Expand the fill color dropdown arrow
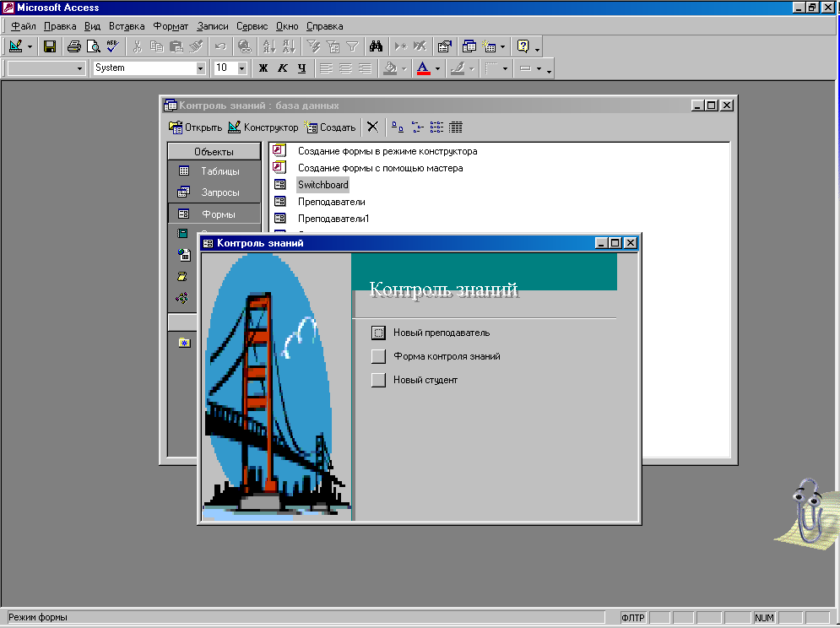The image size is (840, 628). point(404,68)
